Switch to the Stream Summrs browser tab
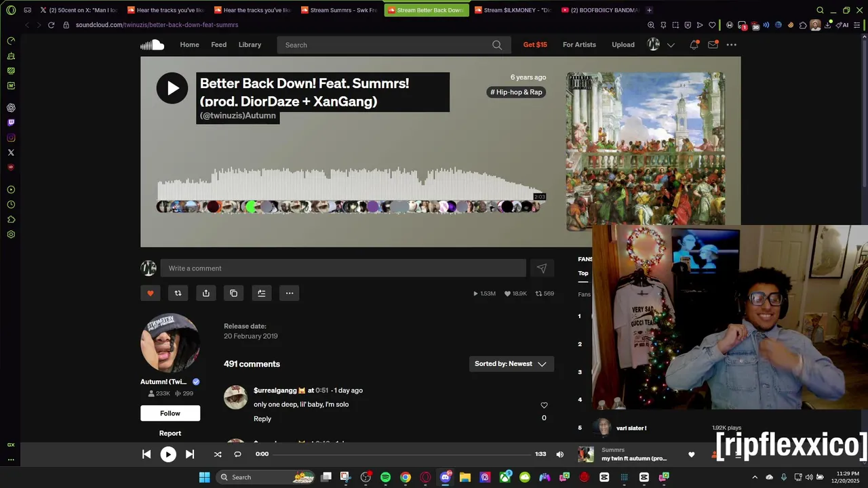The image size is (868, 488). [x=338, y=10]
